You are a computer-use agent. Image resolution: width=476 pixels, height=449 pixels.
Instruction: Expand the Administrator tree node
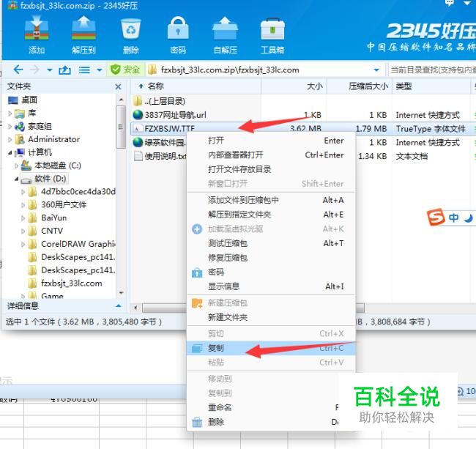[10, 139]
